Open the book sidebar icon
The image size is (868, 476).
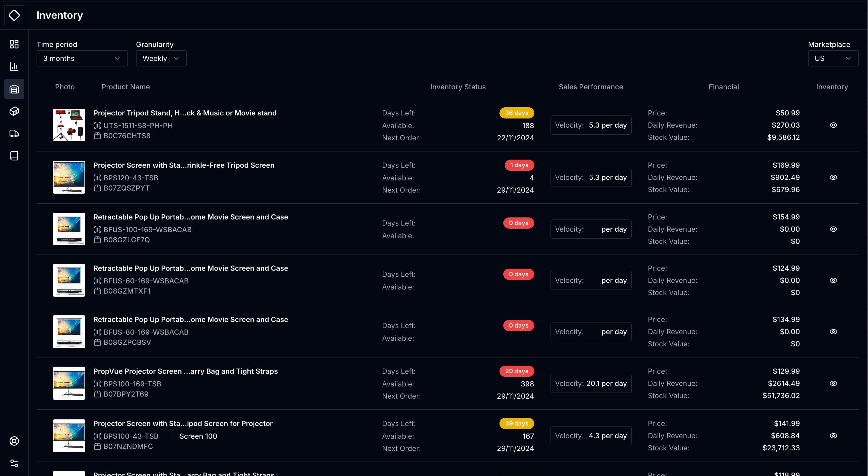click(14, 156)
